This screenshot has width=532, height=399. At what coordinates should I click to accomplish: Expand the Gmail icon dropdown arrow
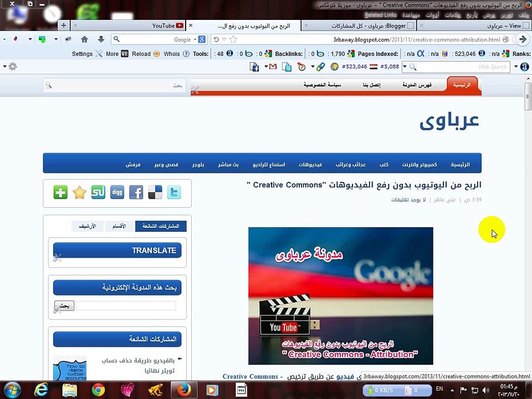[266, 66]
